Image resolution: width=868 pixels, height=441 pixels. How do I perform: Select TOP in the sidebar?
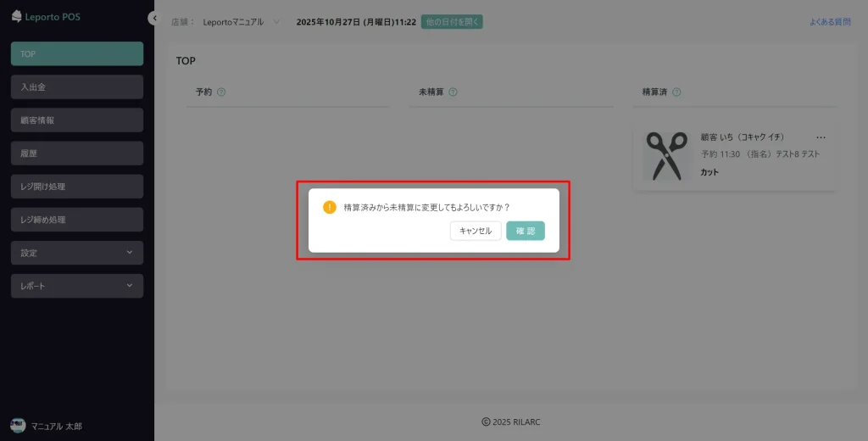(x=77, y=53)
